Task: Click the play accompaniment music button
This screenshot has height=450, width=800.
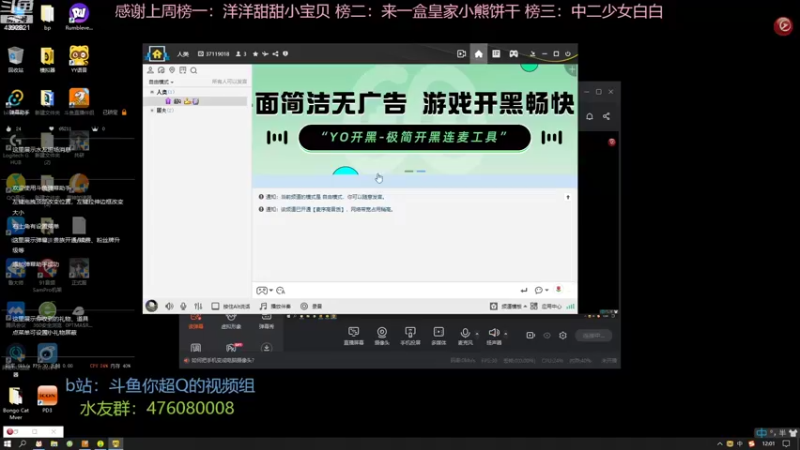Action: coord(275,306)
